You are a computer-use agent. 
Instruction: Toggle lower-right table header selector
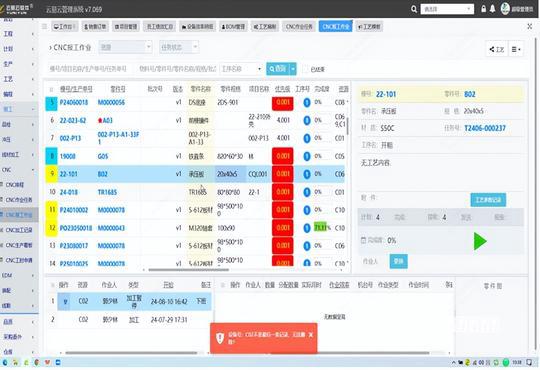[222, 285]
